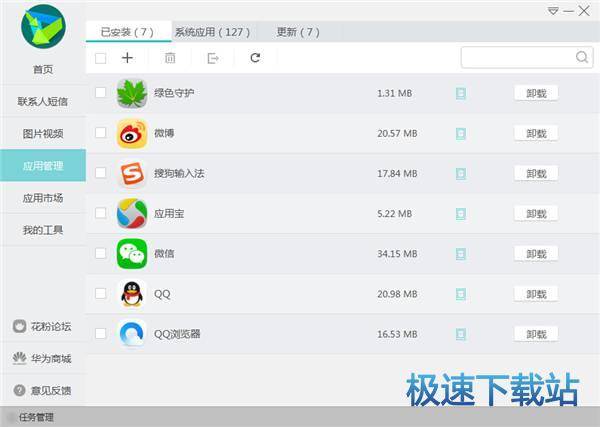Viewport: 600px width, 427px height.
Task: Click the QQ浏览器 app icon
Action: click(132, 334)
